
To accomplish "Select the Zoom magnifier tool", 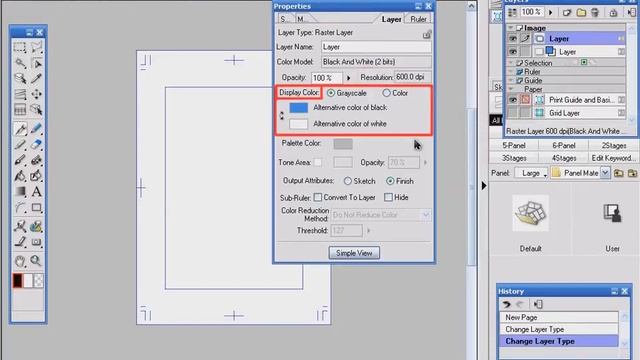I will coord(36,260).
